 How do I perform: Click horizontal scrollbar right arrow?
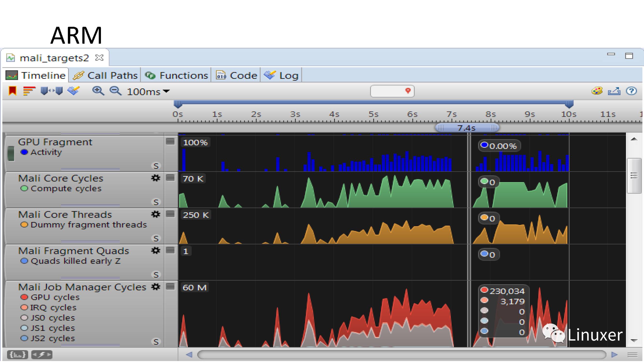[x=614, y=355]
